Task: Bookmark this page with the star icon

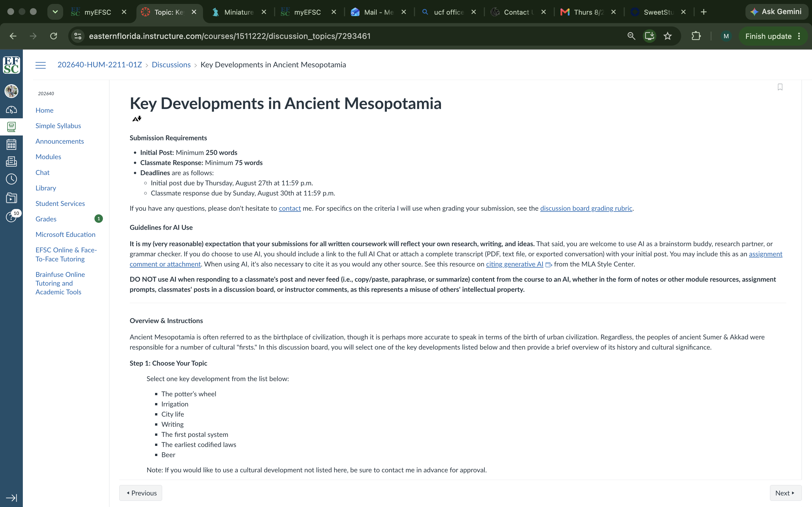Action: 667,36
